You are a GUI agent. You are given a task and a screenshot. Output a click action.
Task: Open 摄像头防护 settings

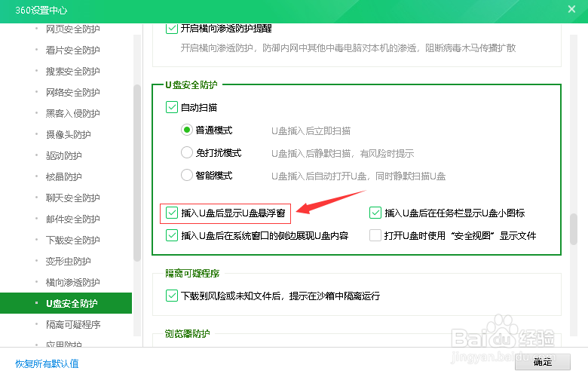click(69, 134)
